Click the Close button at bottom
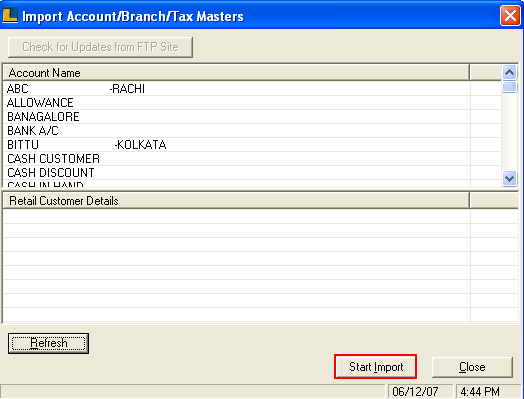This screenshot has height=399, width=524. (472, 367)
